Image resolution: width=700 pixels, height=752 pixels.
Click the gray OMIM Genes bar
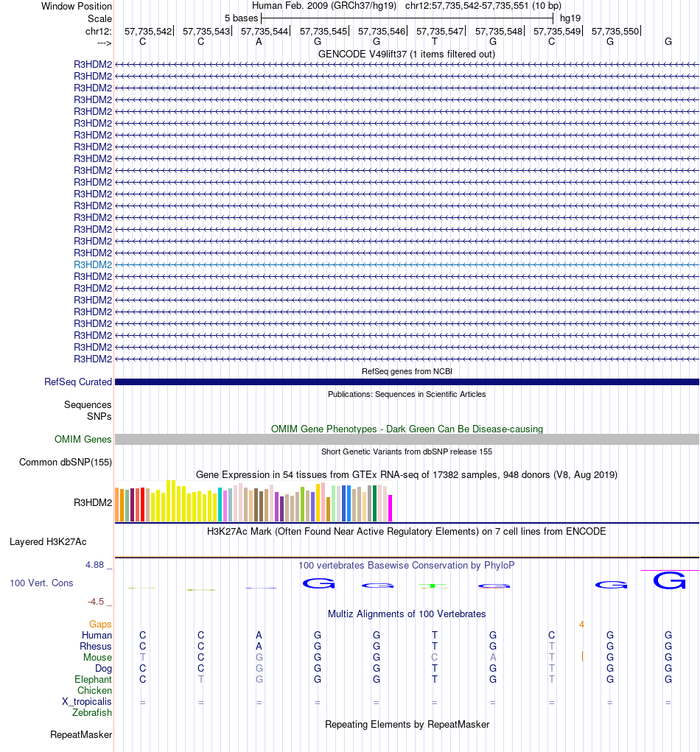[x=407, y=439]
